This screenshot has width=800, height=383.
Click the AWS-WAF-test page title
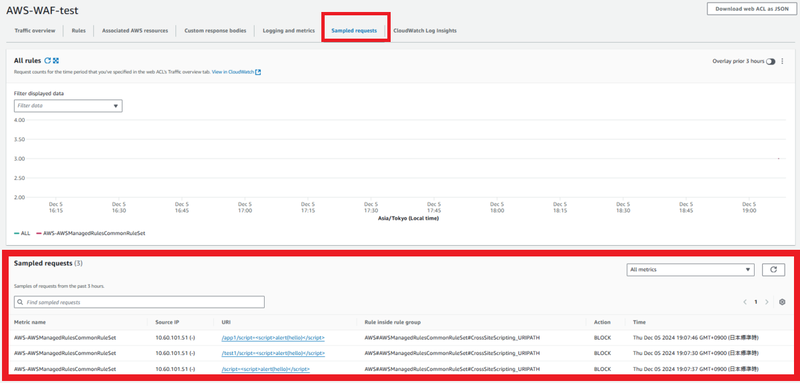pyautogui.click(x=42, y=11)
